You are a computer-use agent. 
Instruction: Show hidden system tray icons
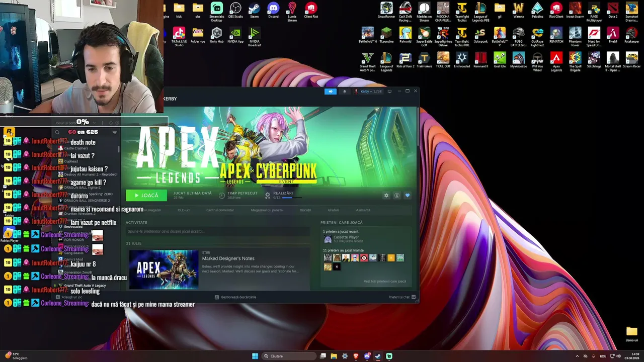(x=577, y=356)
